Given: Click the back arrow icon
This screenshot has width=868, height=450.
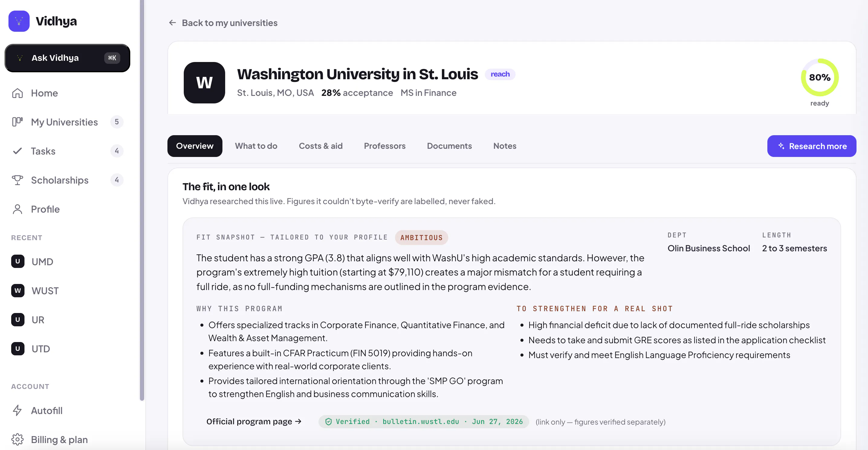Looking at the screenshot, I should click(173, 23).
